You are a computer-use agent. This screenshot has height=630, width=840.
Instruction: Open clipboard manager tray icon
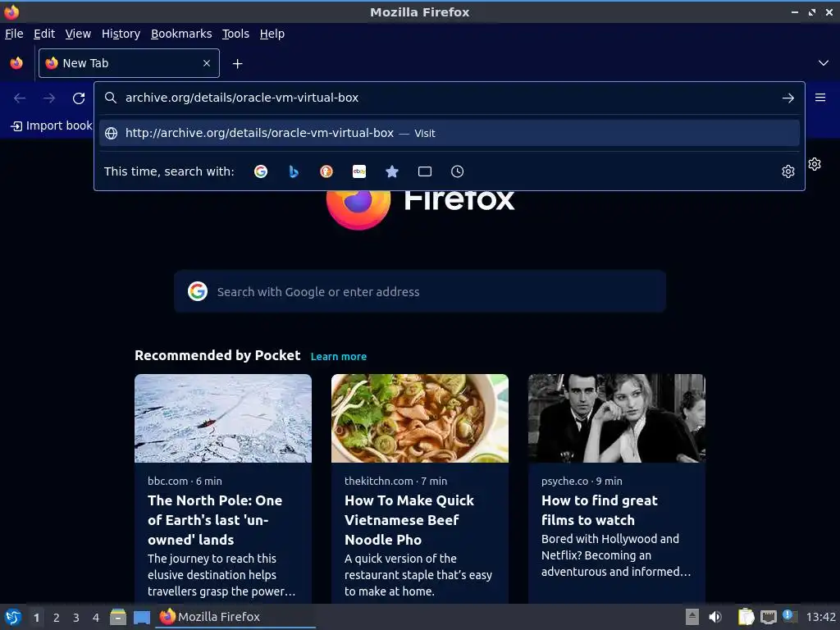(x=746, y=617)
